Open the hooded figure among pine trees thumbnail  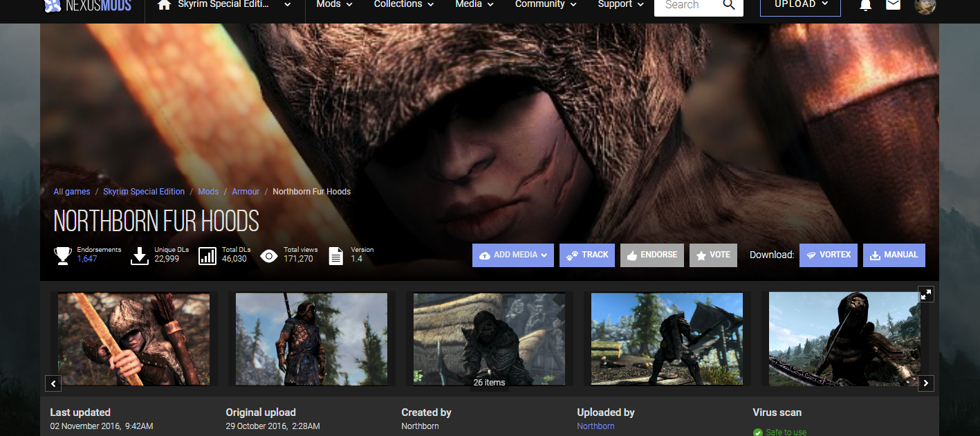point(311,339)
